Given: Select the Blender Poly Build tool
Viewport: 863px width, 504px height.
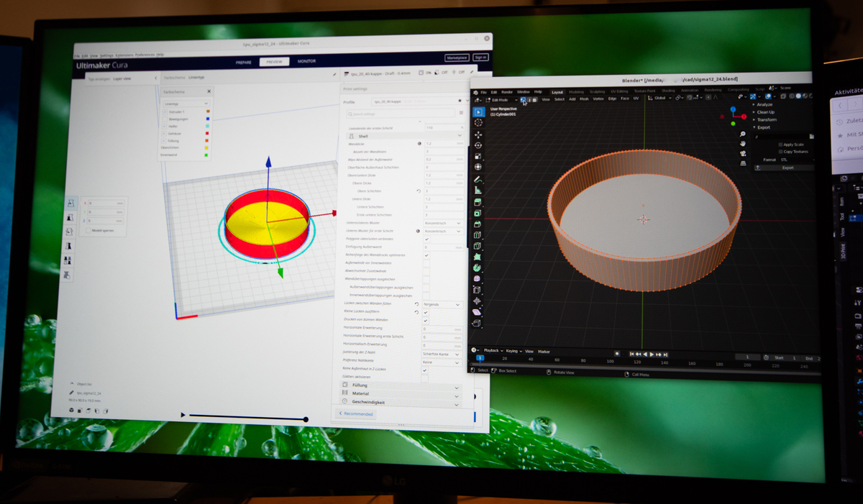Looking at the screenshot, I should coord(477,257).
